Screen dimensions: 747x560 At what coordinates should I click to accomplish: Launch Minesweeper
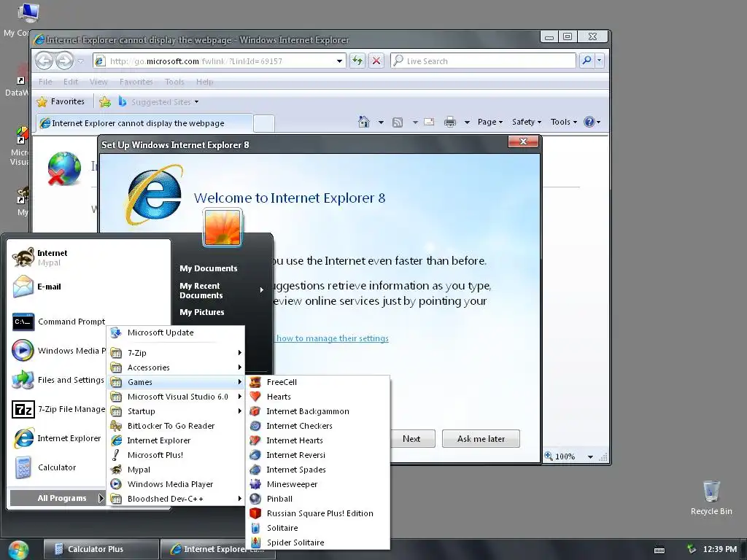point(318,484)
